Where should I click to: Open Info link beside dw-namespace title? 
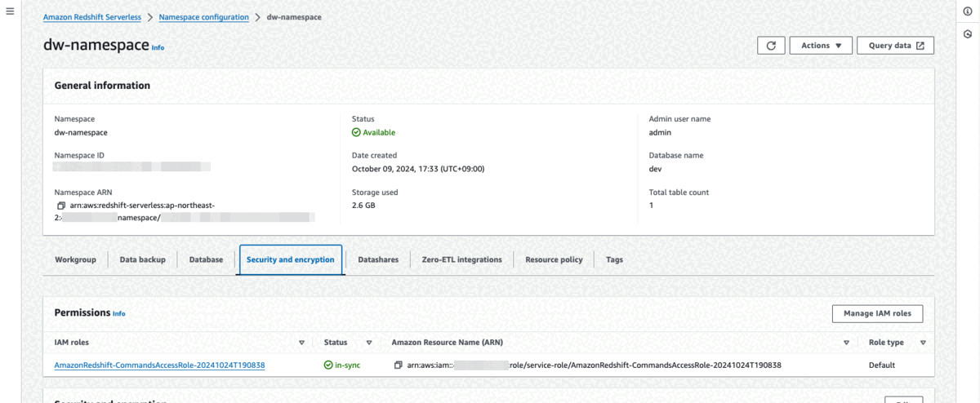coord(158,48)
